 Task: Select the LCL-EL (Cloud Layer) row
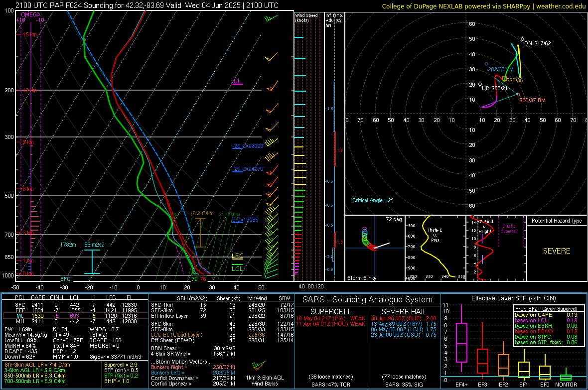pos(222,335)
